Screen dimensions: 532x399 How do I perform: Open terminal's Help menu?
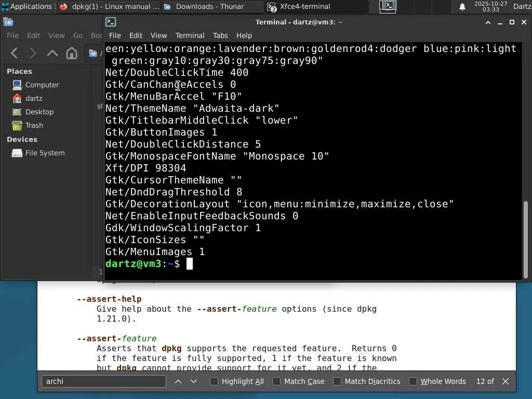pyautogui.click(x=244, y=35)
